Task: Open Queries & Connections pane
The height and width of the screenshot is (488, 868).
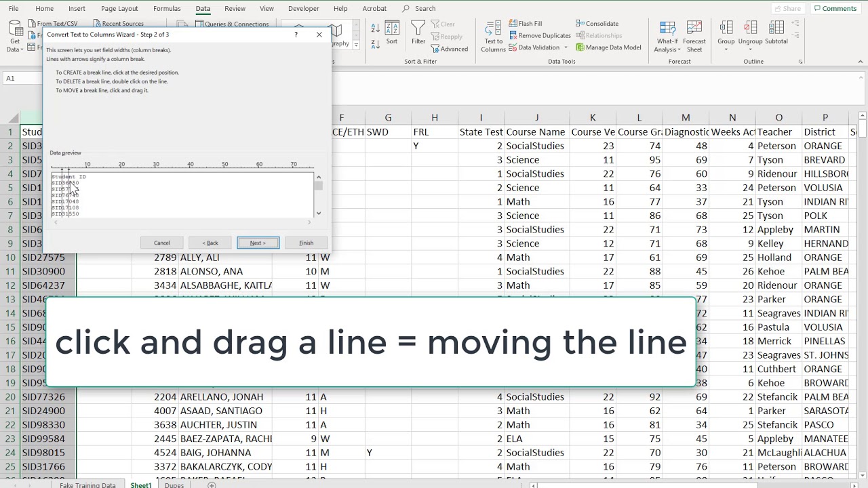Action: (231, 24)
